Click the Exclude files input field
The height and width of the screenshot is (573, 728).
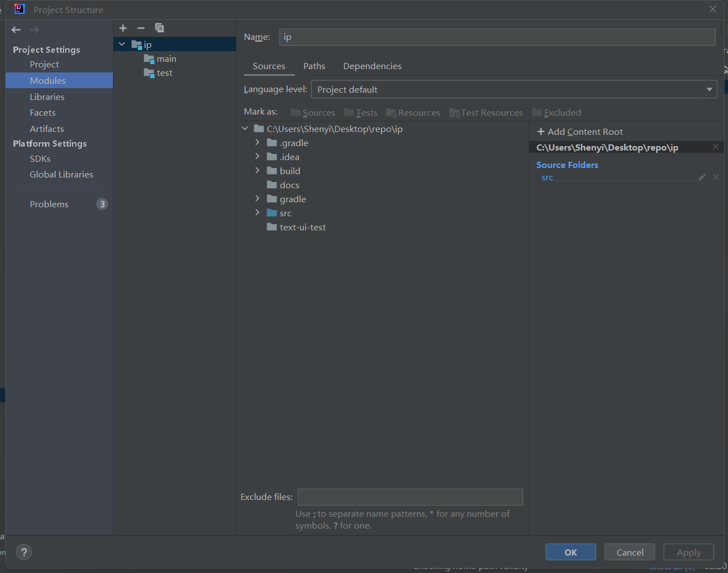tap(410, 497)
